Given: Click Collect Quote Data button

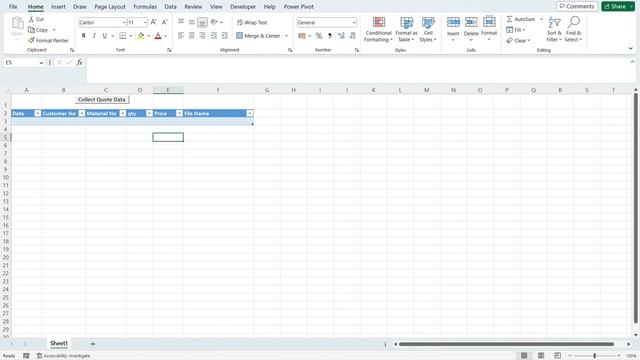Looking at the screenshot, I should [102, 100].
